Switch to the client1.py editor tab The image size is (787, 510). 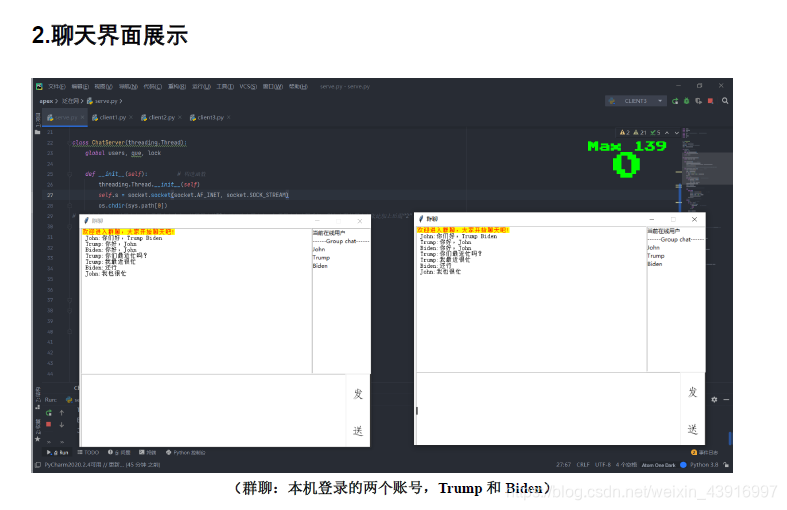[113, 117]
